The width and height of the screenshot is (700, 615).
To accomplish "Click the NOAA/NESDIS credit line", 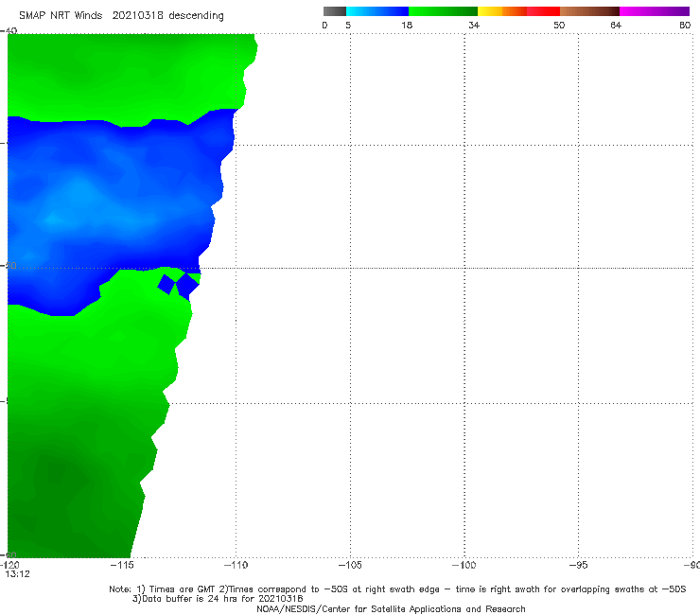I will [391, 608].
